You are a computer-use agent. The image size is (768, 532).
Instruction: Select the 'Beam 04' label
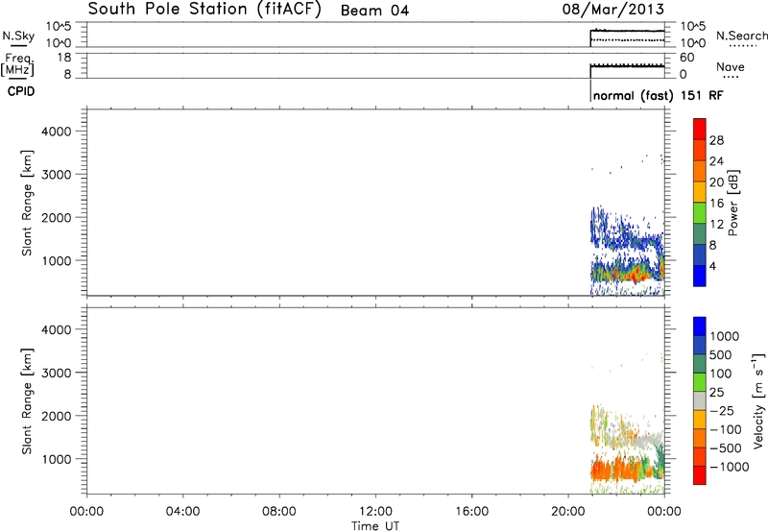click(374, 11)
